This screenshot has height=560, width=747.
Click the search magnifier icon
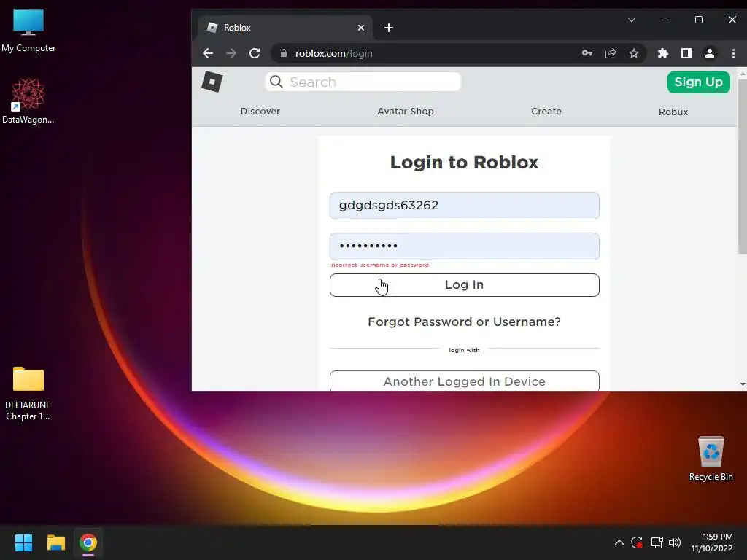276,82
